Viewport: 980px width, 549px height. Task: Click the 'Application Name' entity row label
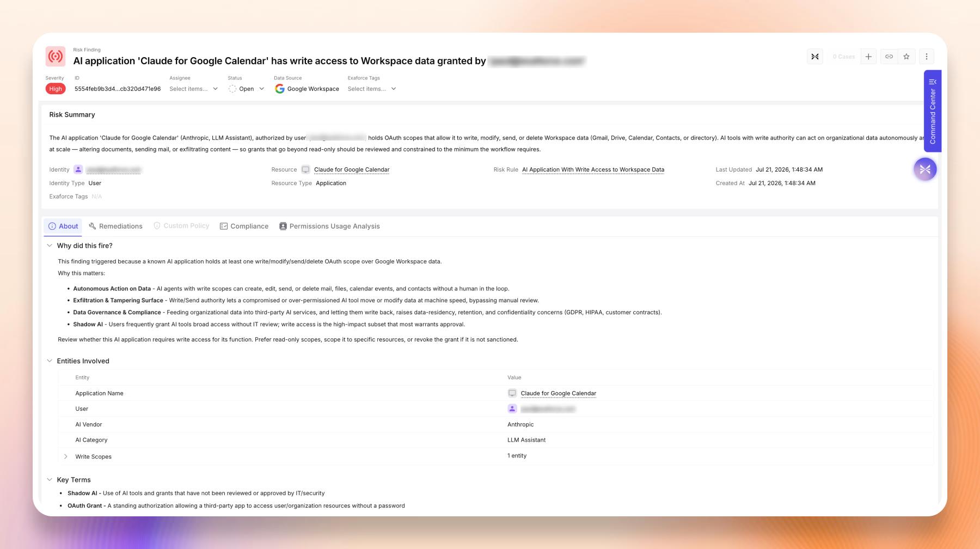pos(99,393)
